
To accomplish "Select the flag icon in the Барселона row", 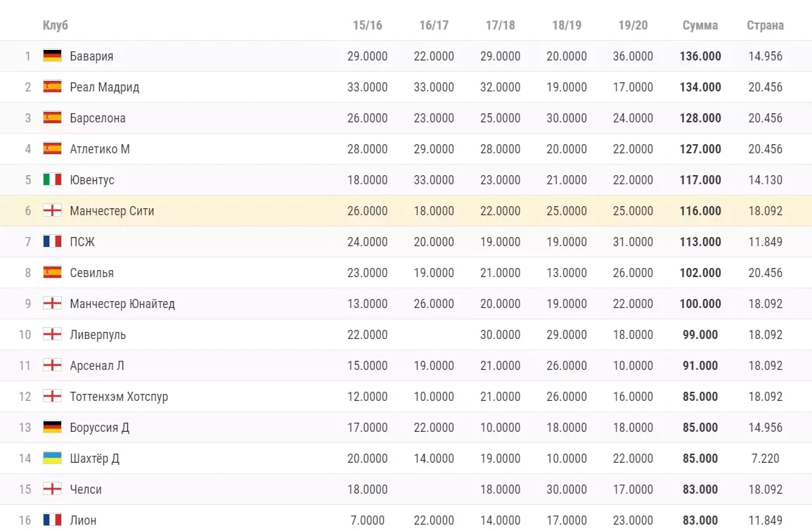I will pyautogui.click(x=52, y=117).
